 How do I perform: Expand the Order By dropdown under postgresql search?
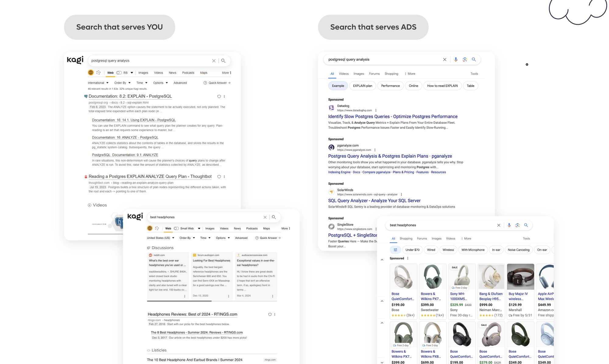click(x=122, y=83)
